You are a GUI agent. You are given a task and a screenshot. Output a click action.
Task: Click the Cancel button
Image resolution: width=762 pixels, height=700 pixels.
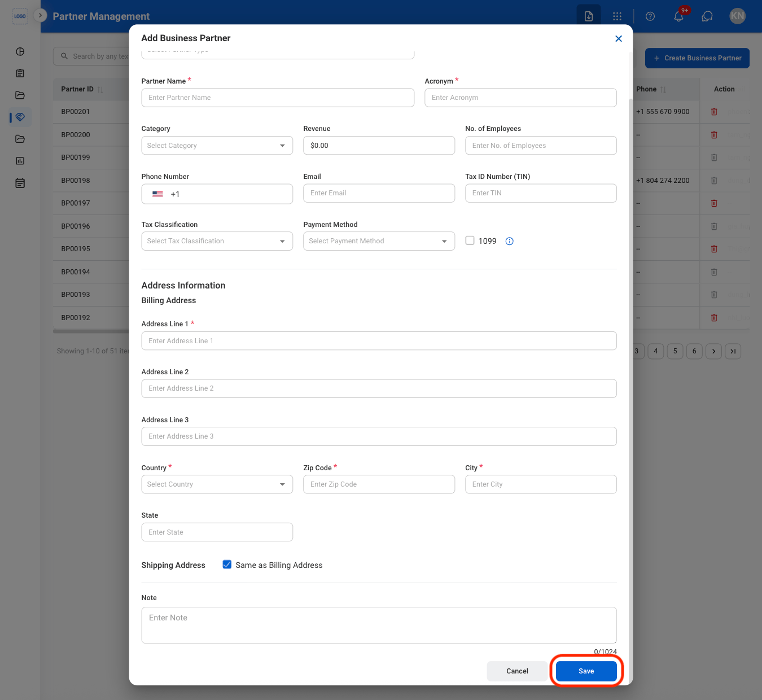517,671
